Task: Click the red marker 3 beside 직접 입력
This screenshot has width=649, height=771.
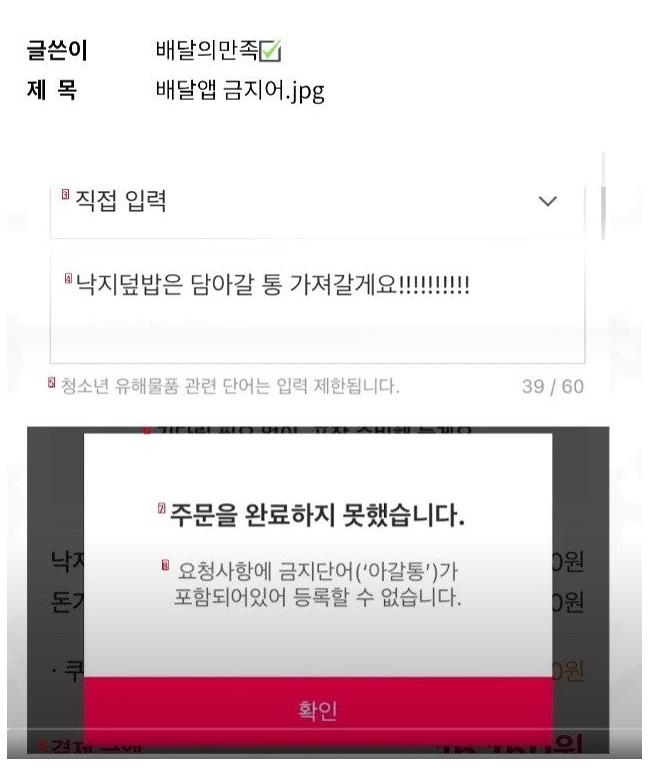Action: point(65,194)
